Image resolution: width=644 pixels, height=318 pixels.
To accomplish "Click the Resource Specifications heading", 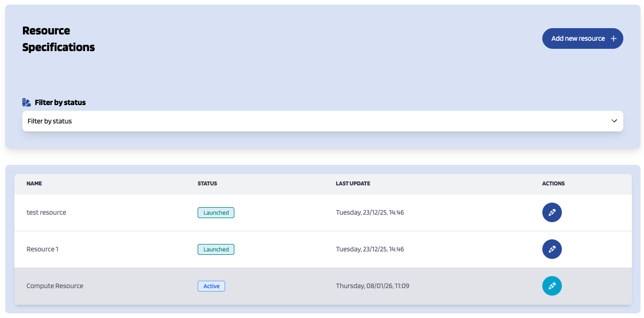I will click(x=59, y=39).
